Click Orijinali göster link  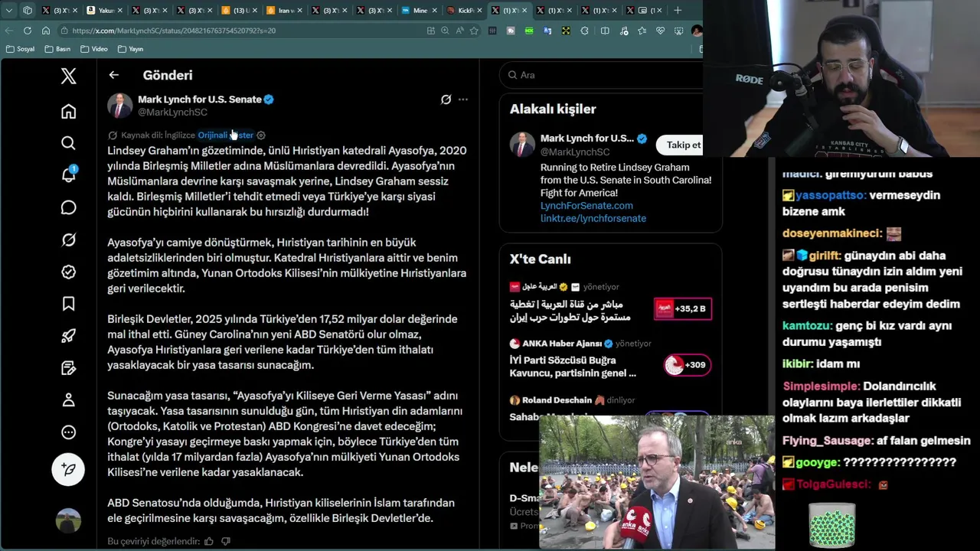[x=225, y=135]
